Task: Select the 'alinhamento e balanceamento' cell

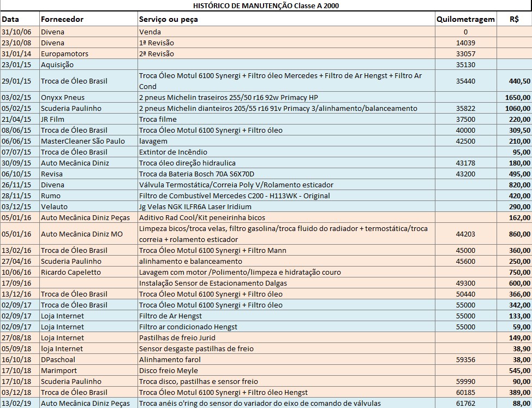Action: [286, 261]
